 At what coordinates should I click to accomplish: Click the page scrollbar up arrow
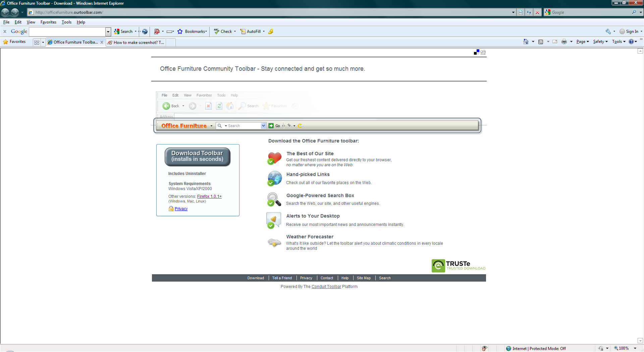[640, 51]
